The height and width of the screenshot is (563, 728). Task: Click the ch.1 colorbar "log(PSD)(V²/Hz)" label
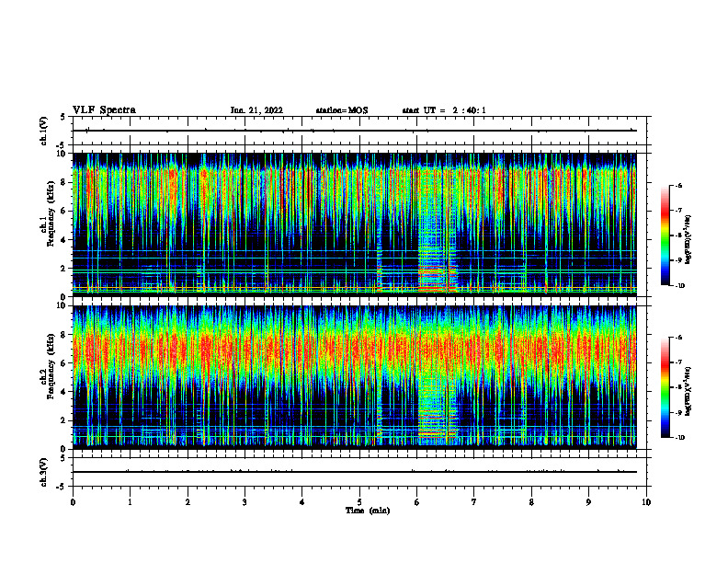[688, 239]
